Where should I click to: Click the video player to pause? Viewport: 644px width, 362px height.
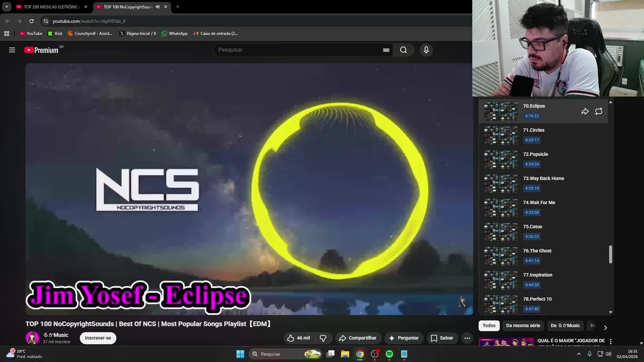coord(249,189)
